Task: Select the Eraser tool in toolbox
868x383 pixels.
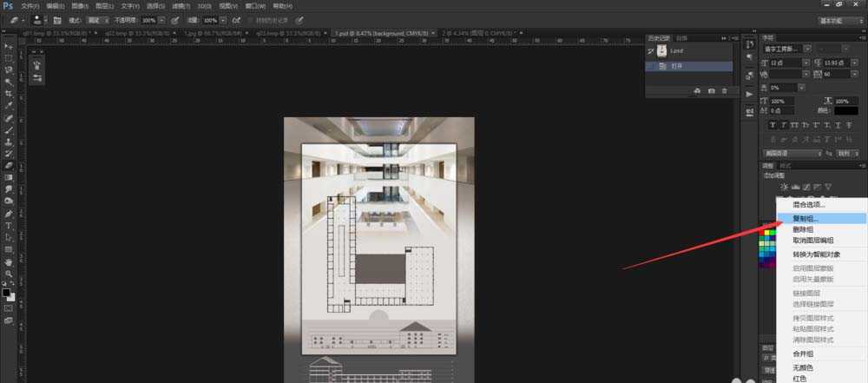Action: (x=9, y=165)
